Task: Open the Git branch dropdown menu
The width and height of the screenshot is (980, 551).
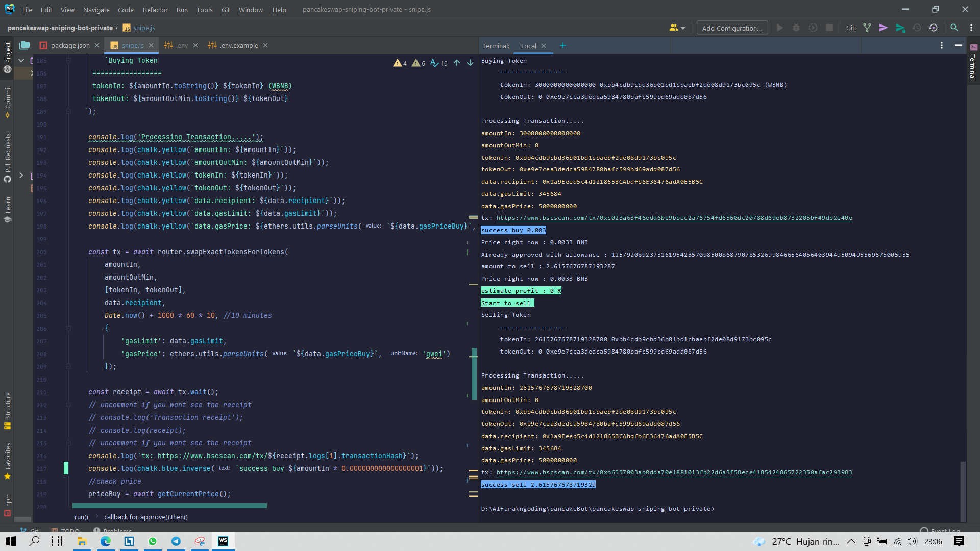Action: [868, 28]
